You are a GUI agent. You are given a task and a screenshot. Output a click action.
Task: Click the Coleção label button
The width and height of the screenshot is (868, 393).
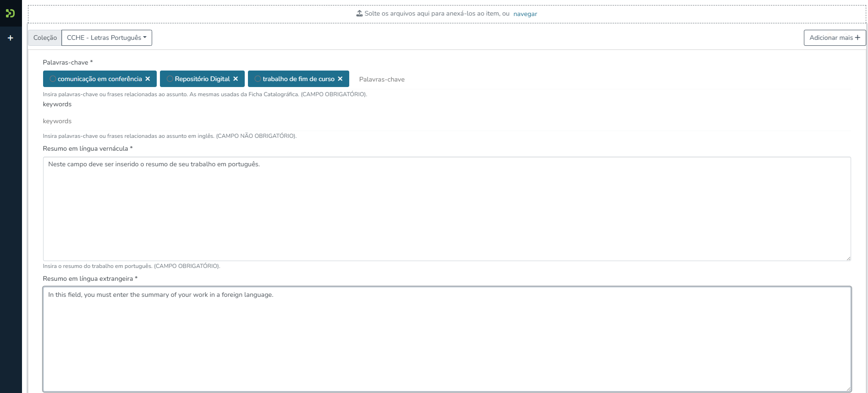click(45, 38)
